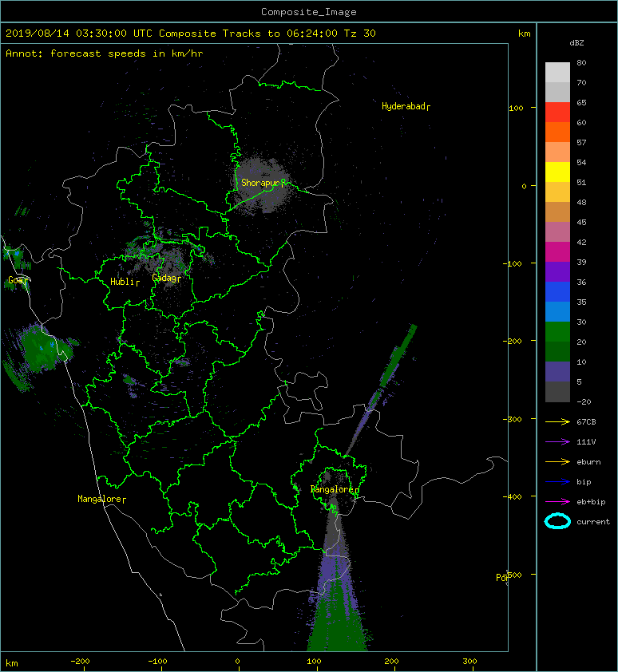Screen dimensions: 618x672
Task: Click the eburn arrow symbol in legend
Action: [557, 461]
